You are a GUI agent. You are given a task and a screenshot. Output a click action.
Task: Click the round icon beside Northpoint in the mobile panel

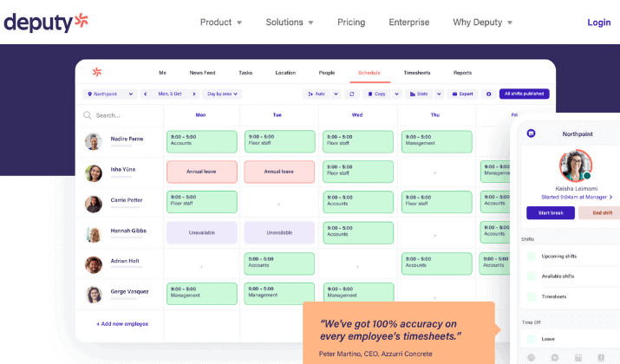click(531, 133)
